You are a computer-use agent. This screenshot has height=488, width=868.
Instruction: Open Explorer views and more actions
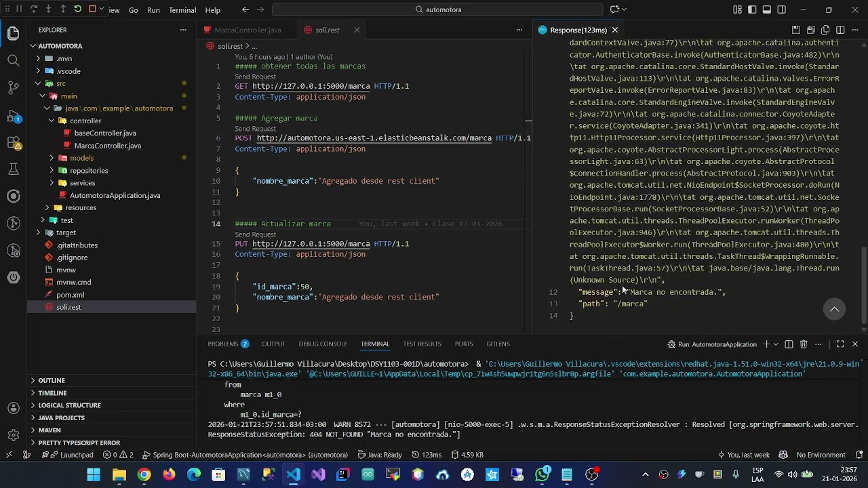pos(183,30)
